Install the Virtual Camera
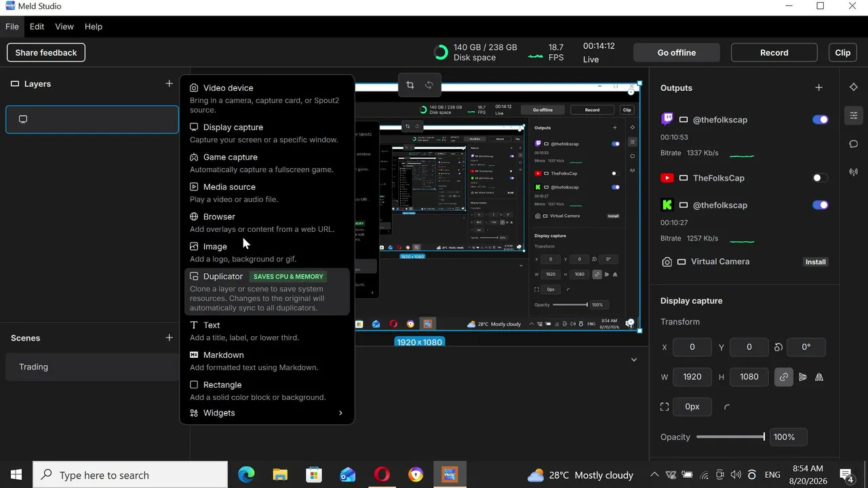 (x=816, y=262)
